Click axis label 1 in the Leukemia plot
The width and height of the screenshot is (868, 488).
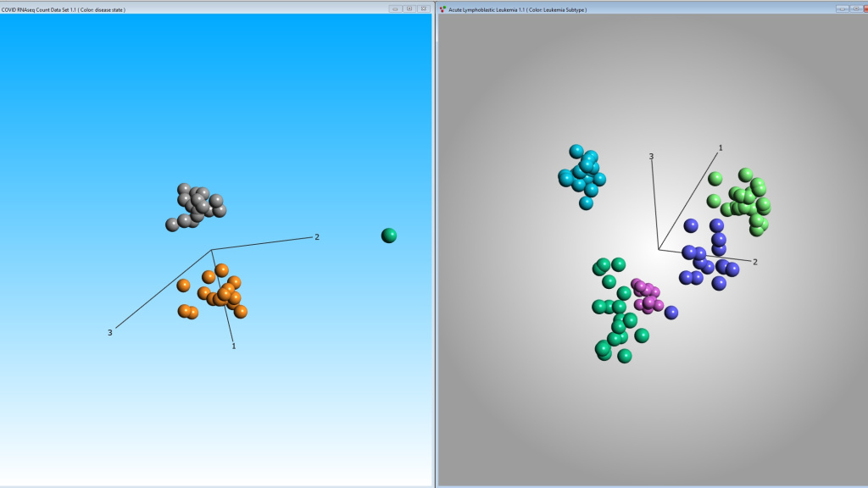(721, 147)
